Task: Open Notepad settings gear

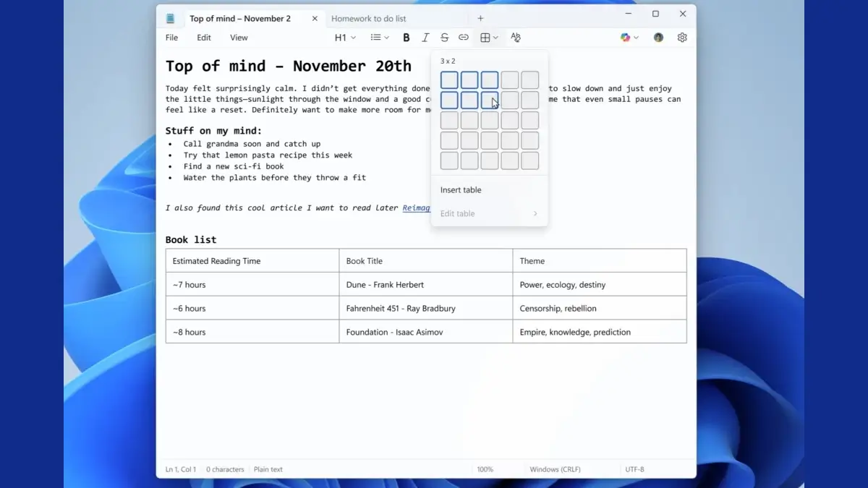Action: (x=682, y=38)
